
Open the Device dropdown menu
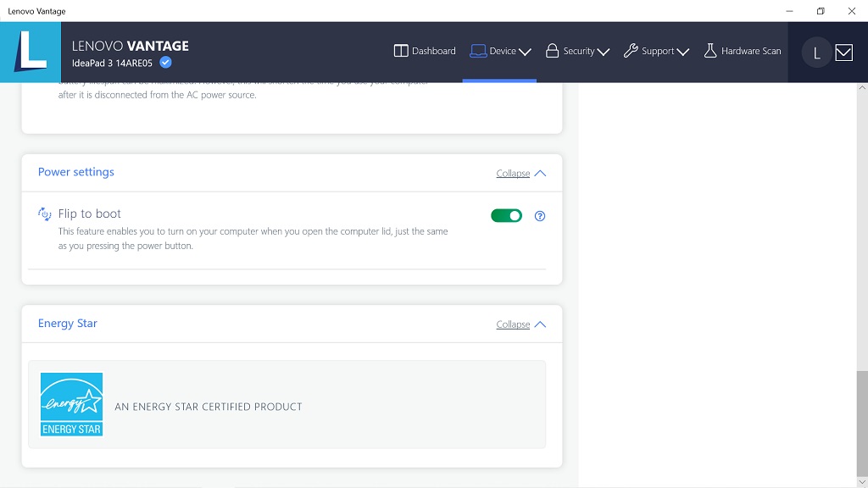pyautogui.click(x=500, y=51)
